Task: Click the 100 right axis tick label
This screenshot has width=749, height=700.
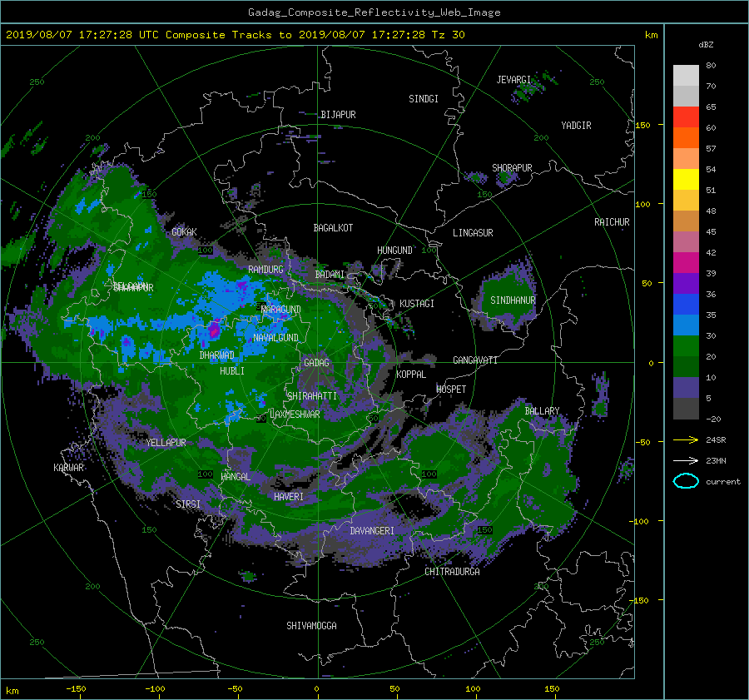Action: (x=642, y=205)
